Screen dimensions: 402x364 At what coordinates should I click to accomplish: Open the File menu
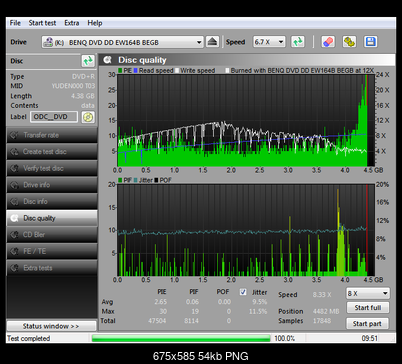(15, 23)
